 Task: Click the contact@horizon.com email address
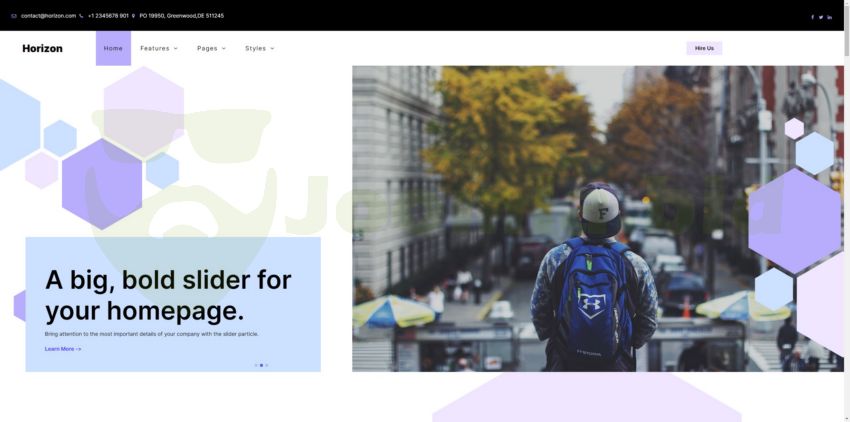click(x=48, y=16)
